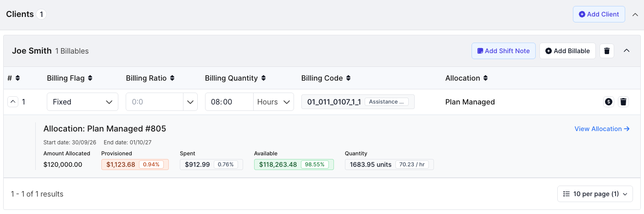Click the dollar icon on row 1
The width and height of the screenshot is (644, 214).
click(x=609, y=102)
